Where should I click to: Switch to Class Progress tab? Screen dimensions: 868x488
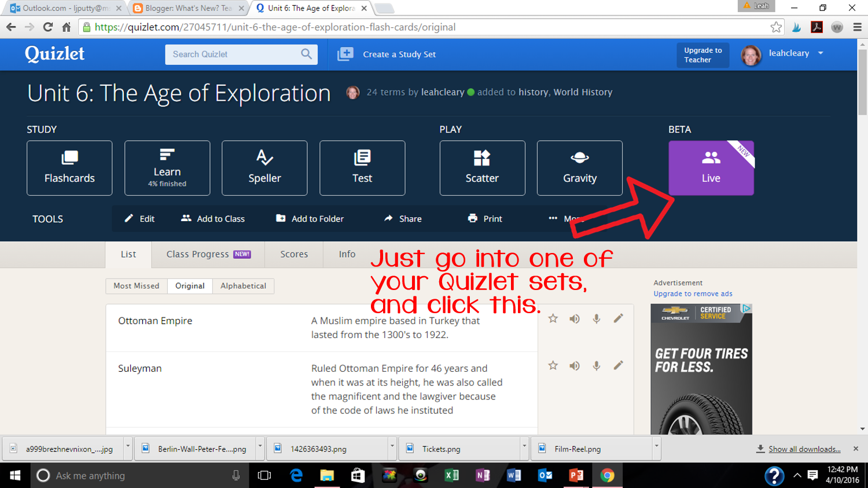tap(208, 254)
